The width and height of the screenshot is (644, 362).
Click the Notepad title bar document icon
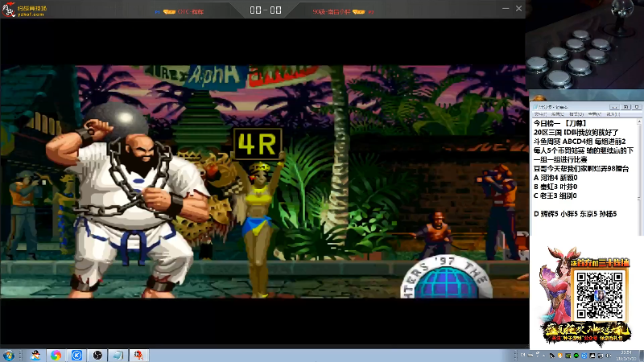pyautogui.click(x=535, y=107)
